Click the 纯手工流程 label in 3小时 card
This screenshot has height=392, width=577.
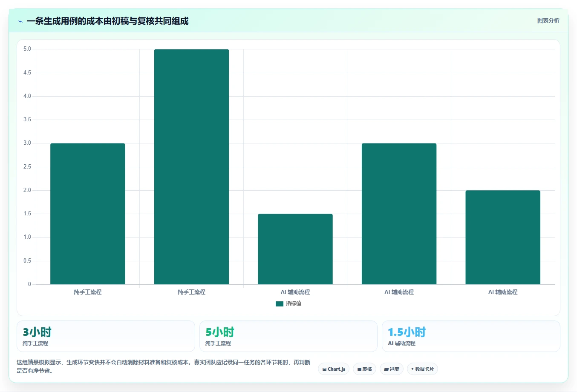(35, 343)
